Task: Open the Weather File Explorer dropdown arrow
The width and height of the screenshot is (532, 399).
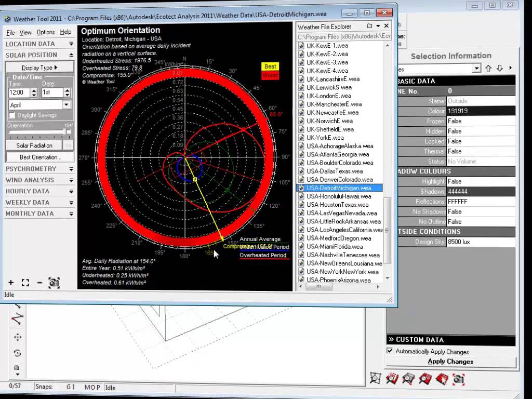Action: [378, 26]
